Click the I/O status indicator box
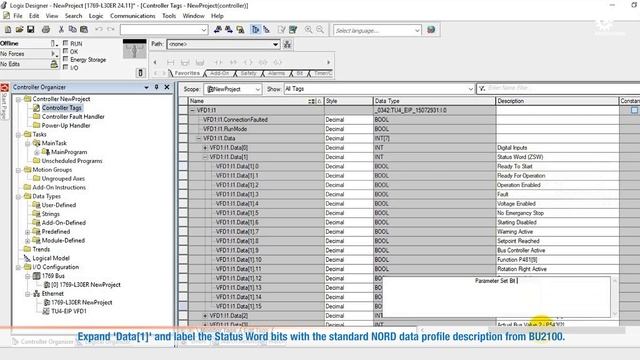 pyautogui.click(x=66, y=67)
